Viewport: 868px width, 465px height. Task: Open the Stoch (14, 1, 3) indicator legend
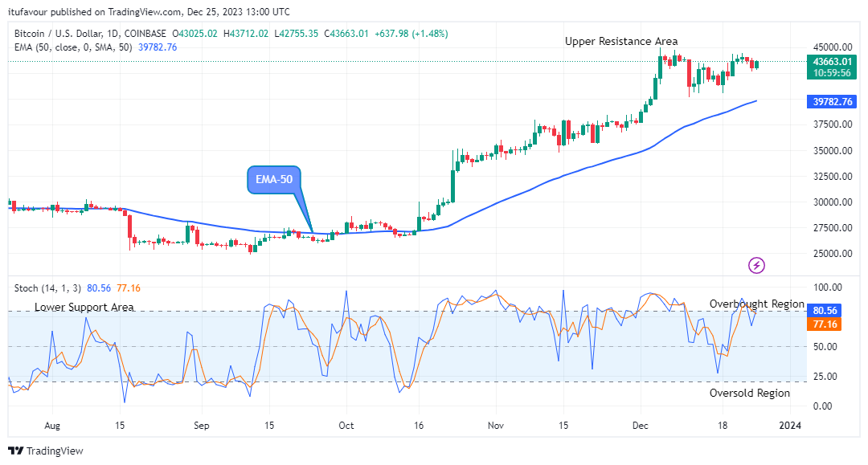coord(47,288)
